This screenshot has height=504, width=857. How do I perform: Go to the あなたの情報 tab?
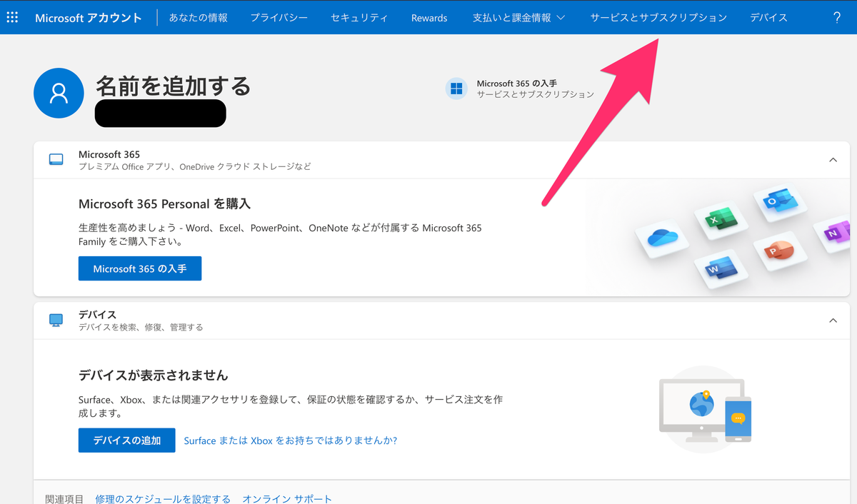coord(199,18)
